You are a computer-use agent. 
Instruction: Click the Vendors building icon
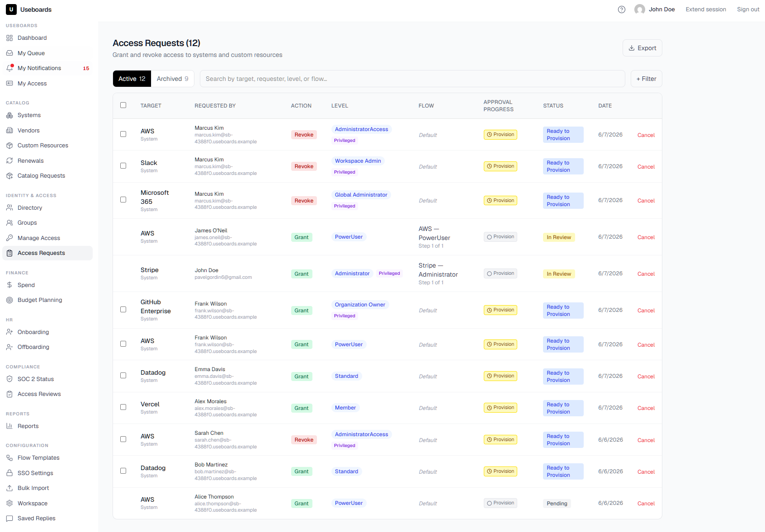9,131
